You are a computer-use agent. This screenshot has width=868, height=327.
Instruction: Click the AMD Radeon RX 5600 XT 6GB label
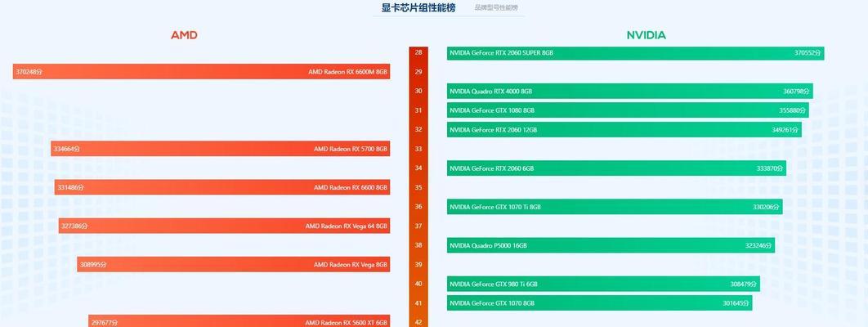click(x=347, y=323)
